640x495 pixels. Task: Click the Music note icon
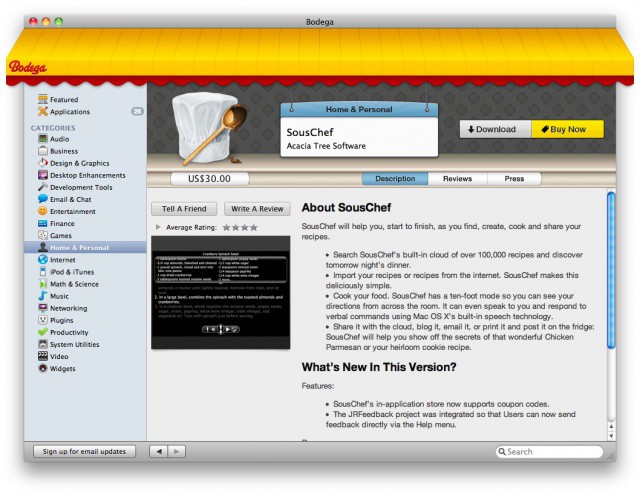(x=43, y=295)
